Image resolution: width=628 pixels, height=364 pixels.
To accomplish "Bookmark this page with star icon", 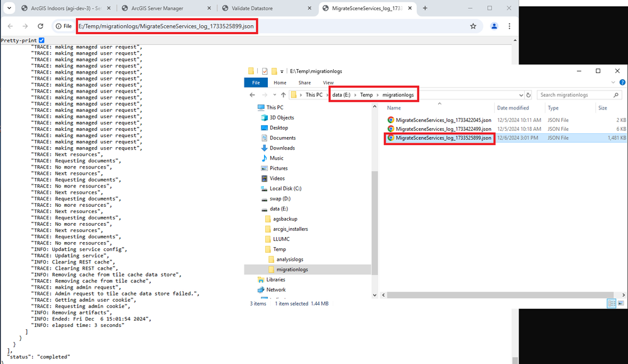I will click(x=473, y=26).
